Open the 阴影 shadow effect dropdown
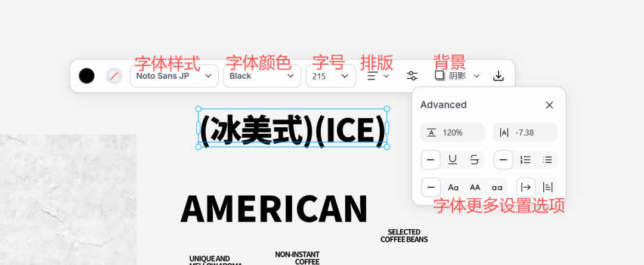 457,76
